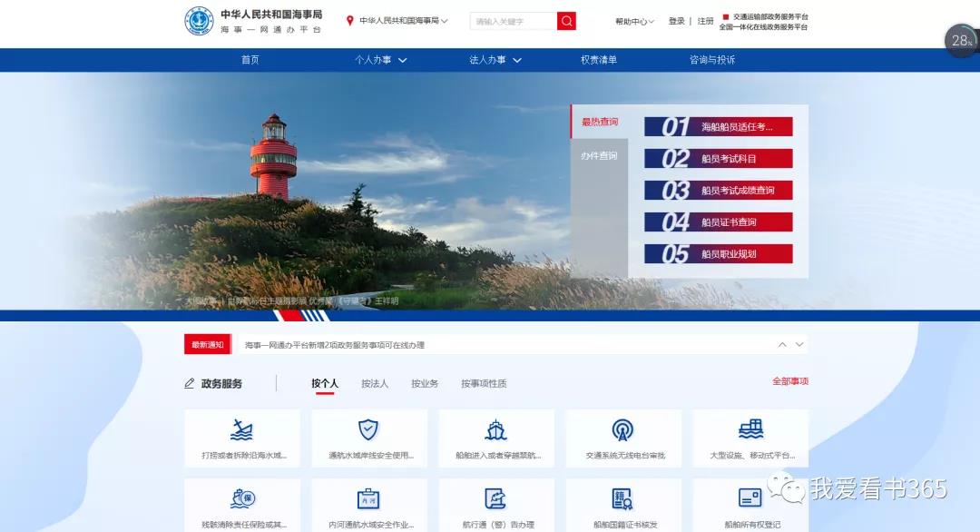Select the 最热查询 side tab
The width and height of the screenshot is (980, 532).
tap(600, 122)
